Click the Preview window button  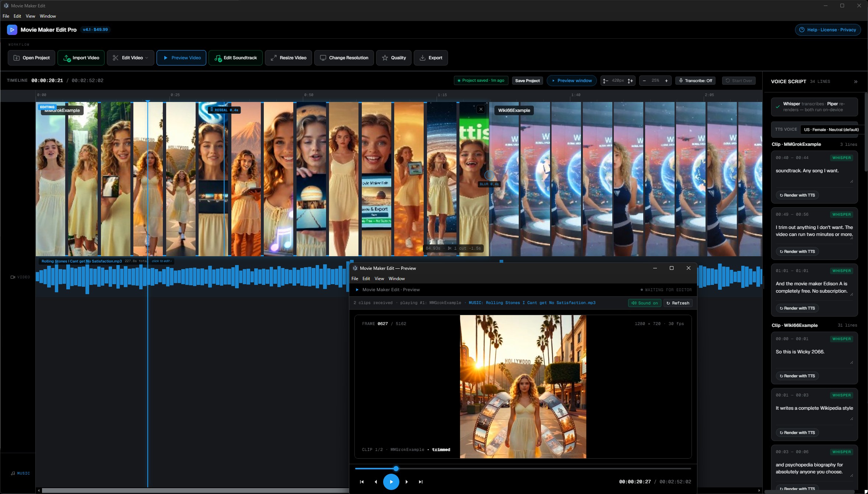click(571, 81)
